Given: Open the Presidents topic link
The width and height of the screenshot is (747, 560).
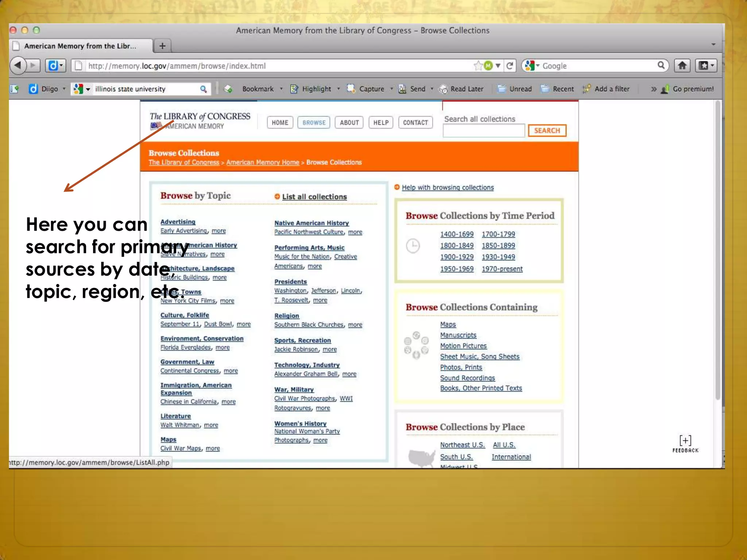Looking at the screenshot, I should 290,282.
